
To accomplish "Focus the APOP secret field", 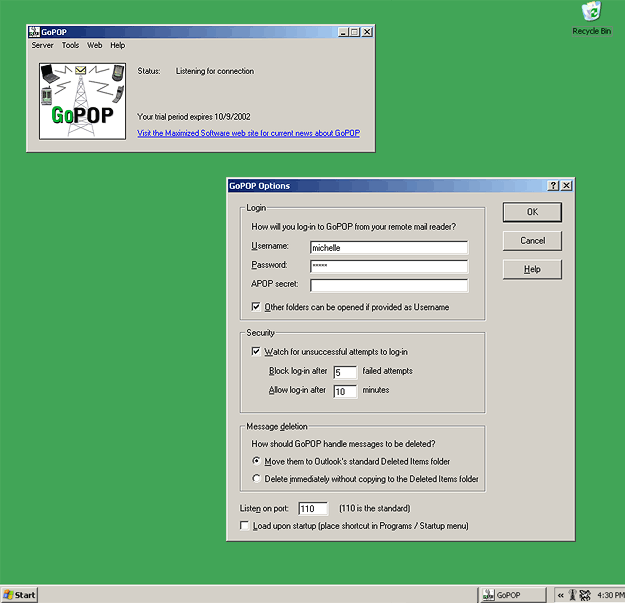I will [389, 285].
